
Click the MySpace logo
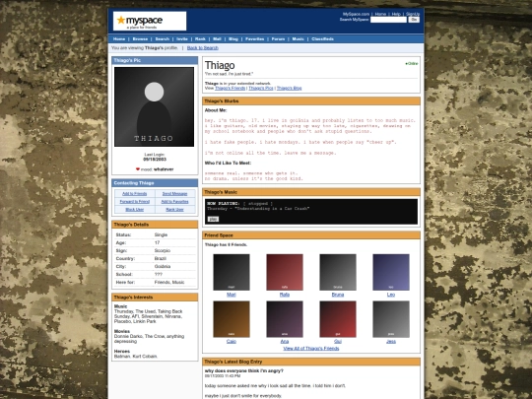(x=150, y=21)
